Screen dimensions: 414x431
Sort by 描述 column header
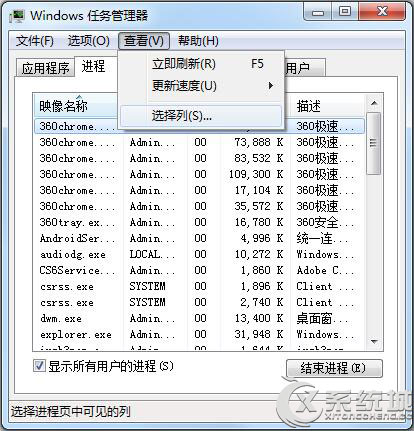click(x=327, y=106)
